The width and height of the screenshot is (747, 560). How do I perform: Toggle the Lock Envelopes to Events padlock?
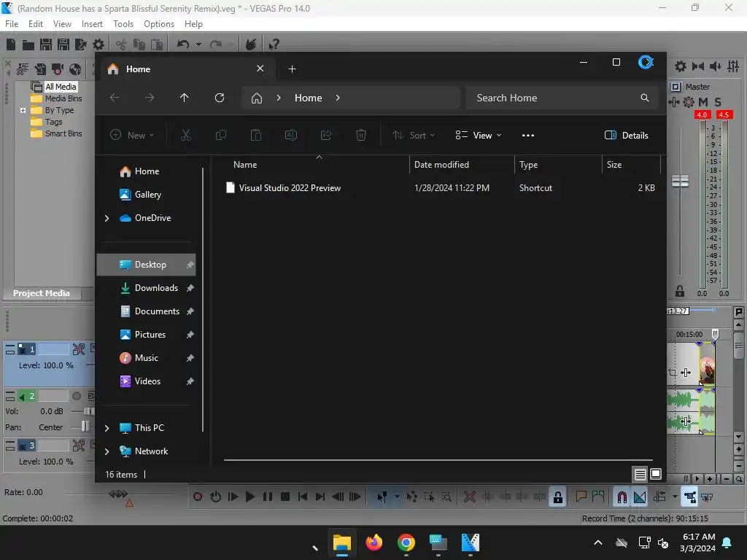[558, 497]
